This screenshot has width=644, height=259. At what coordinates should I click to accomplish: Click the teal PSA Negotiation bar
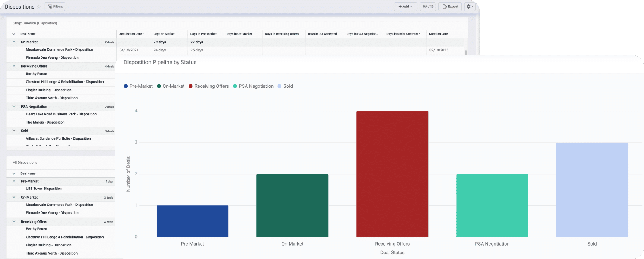click(x=492, y=205)
